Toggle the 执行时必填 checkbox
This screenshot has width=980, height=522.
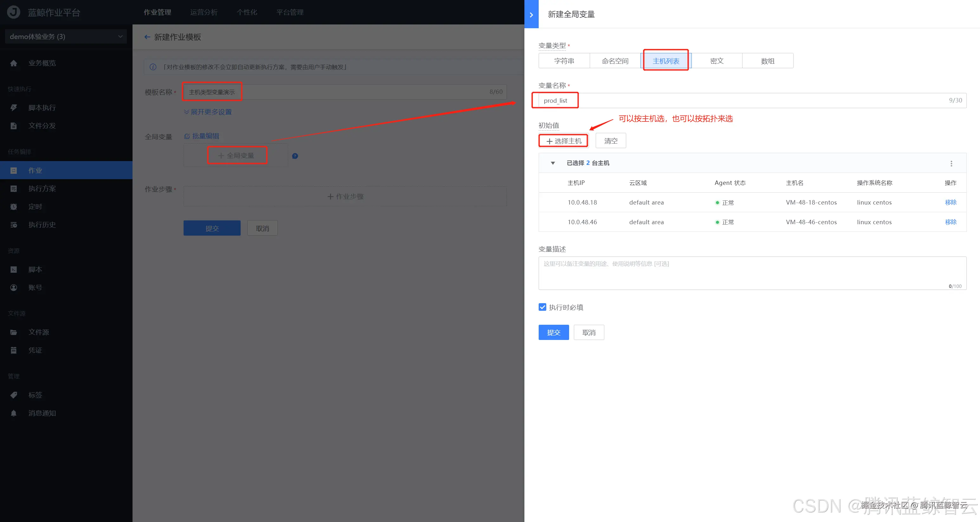pos(542,307)
